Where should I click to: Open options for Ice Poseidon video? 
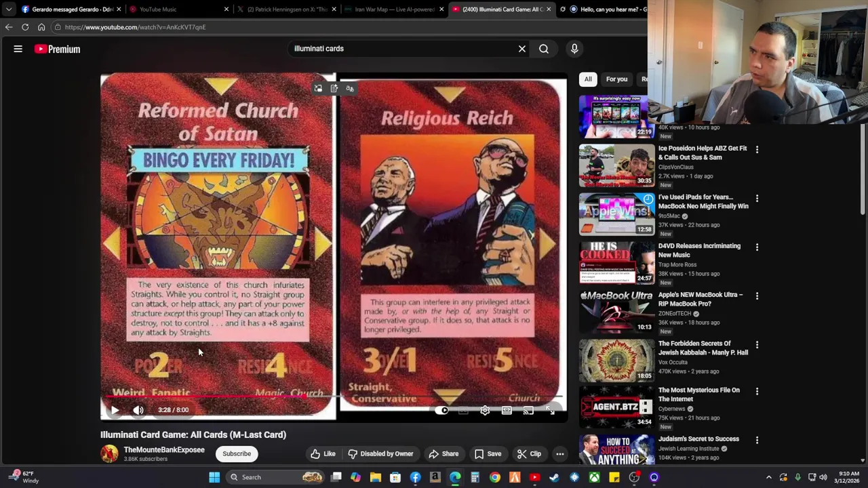(757, 149)
